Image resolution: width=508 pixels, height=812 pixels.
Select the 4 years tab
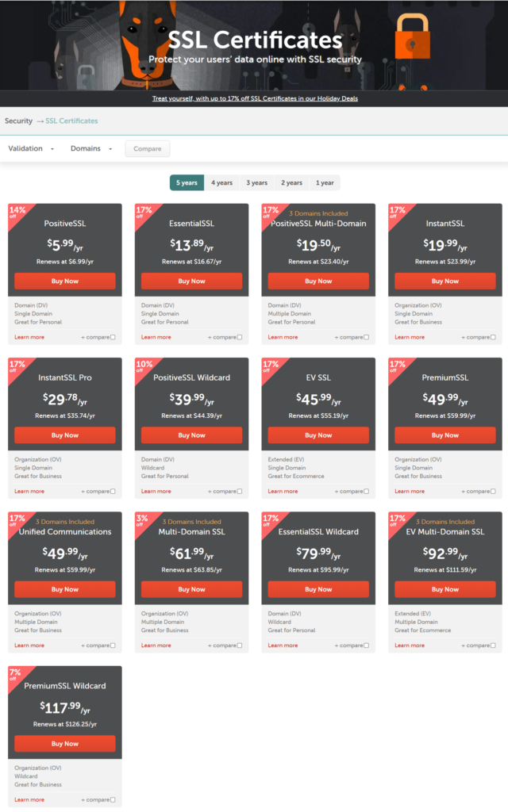[222, 183]
